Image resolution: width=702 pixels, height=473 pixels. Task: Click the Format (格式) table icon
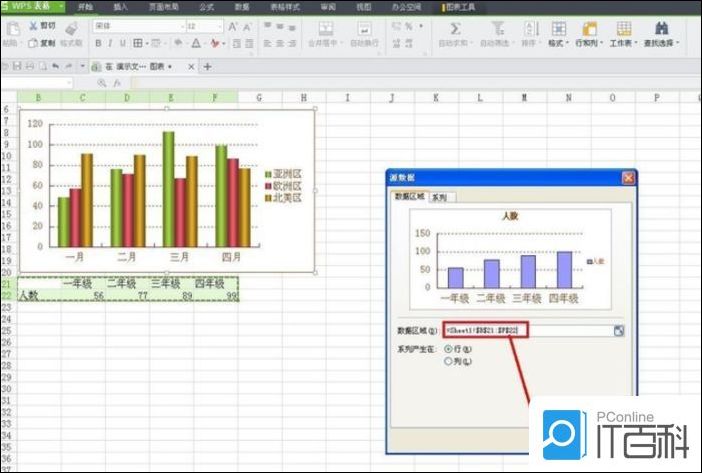click(558, 29)
